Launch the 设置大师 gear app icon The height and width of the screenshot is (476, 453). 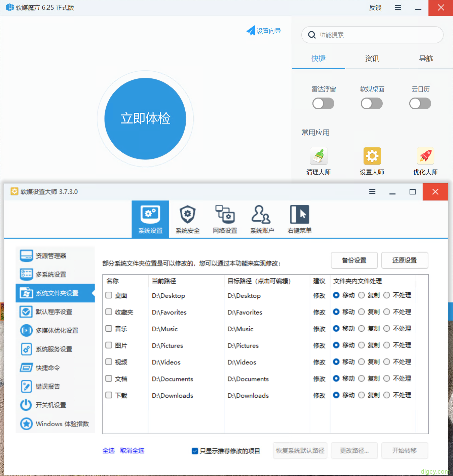[x=372, y=156]
